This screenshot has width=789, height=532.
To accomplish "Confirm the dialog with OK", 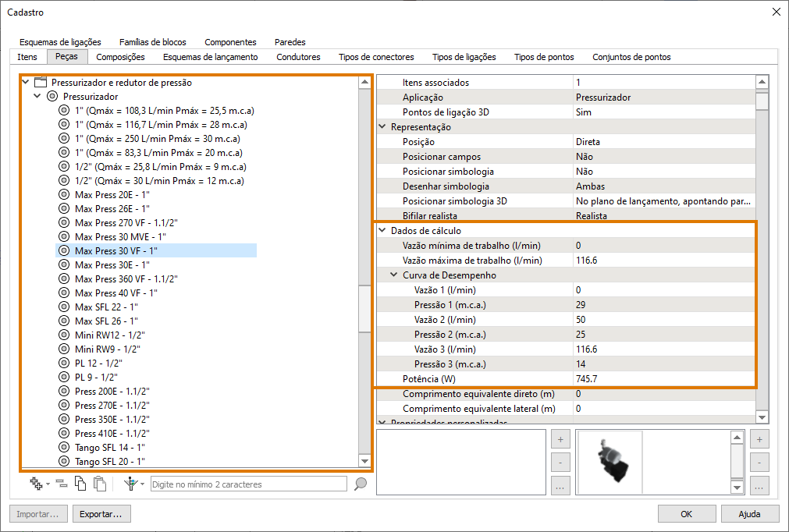I will click(x=686, y=514).
